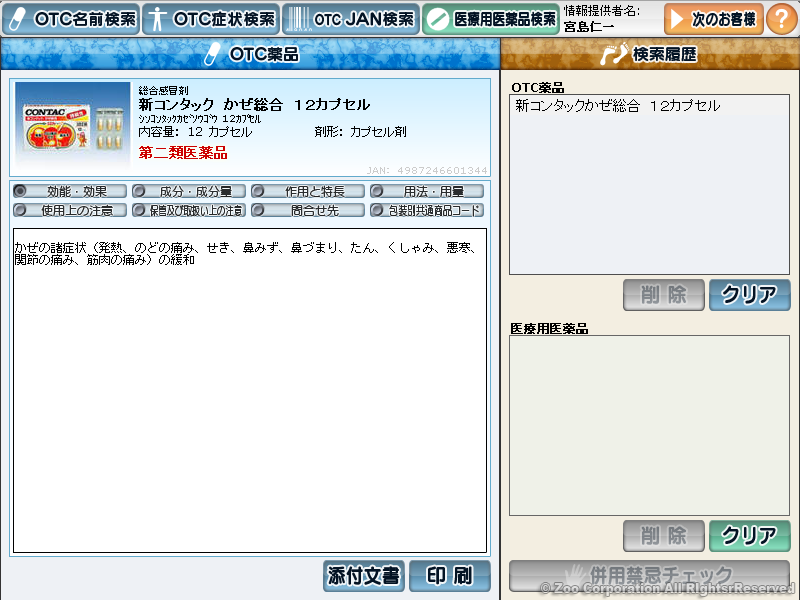The width and height of the screenshot is (800, 600).
Task: Select 新コンタックかぜ総合 12カプセル in history list
Action: coord(617,106)
